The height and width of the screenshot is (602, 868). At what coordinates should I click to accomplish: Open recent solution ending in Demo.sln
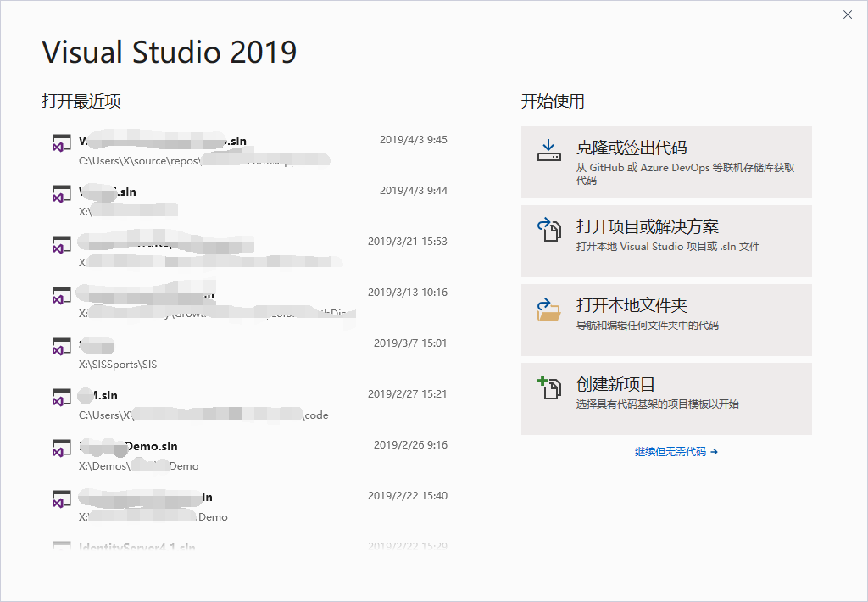[x=129, y=446]
